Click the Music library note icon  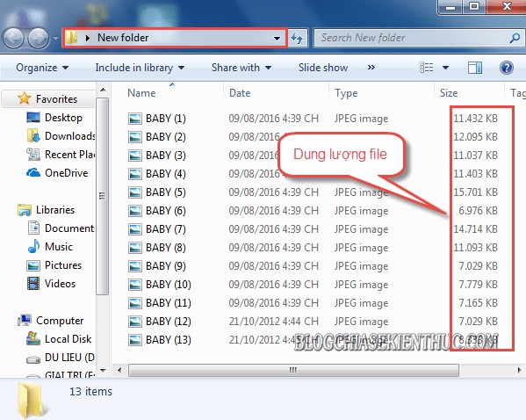[33, 246]
